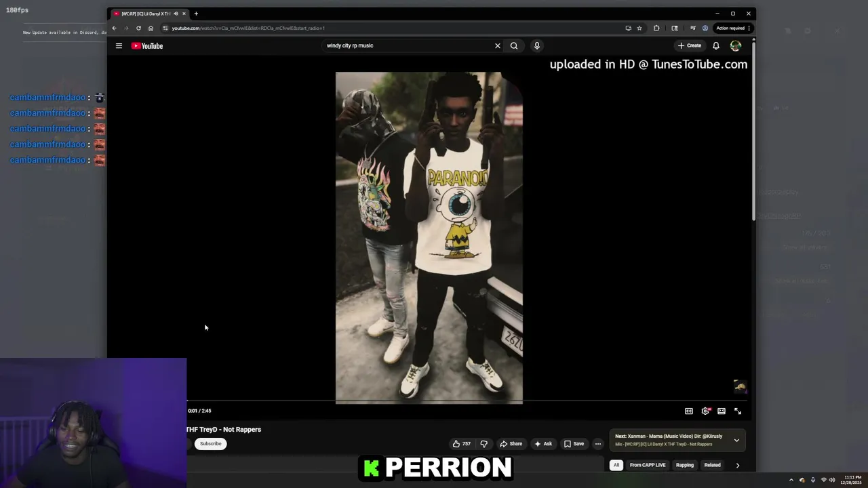Open the account avatar menu
Image resolution: width=868 pixels, height=488 pixels.
point(735,46)
